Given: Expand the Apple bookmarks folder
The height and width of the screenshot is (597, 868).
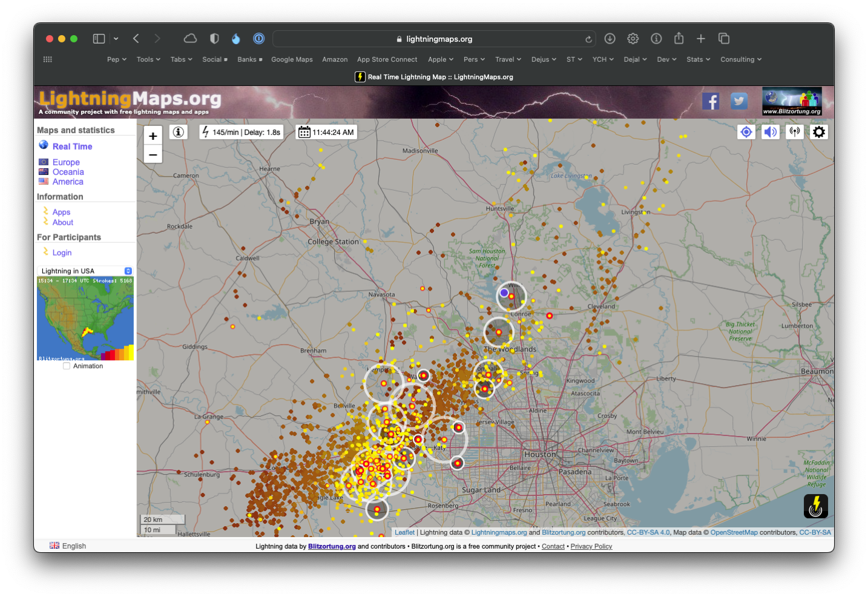Looking at the screenshot, I should pyautogui.click(x=441, y=59).
